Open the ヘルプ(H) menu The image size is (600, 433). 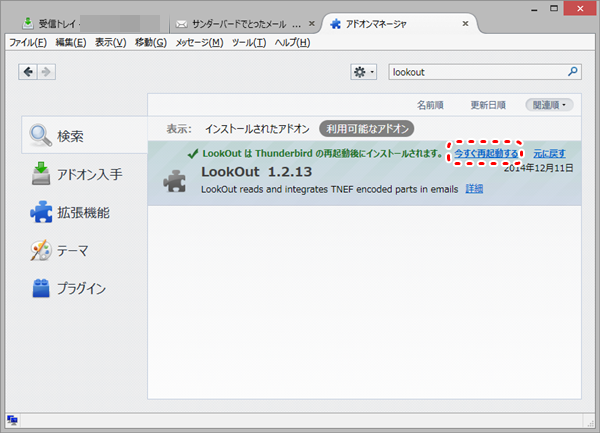coord(292,42)
